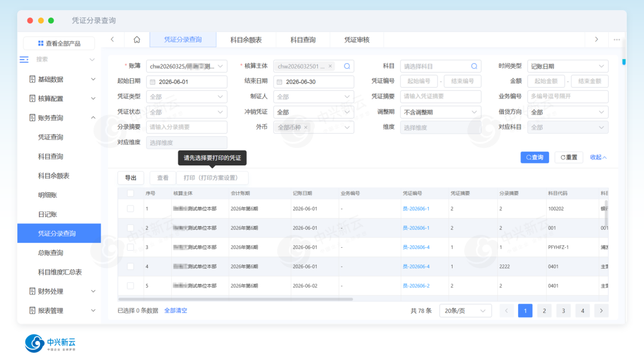Click the next tabs right arrow
Viewport: 644px width, 363px height.
596,39
